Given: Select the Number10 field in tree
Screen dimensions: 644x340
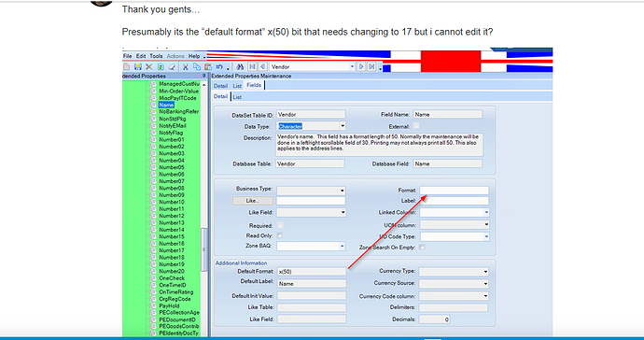Looking at the screenshot, I should [x=172, y=202].
